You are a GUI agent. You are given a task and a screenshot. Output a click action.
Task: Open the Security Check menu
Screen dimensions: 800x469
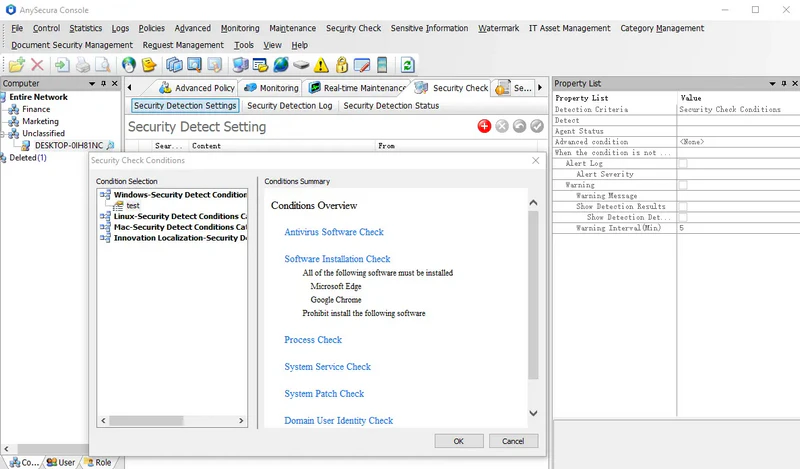(354, 28)
